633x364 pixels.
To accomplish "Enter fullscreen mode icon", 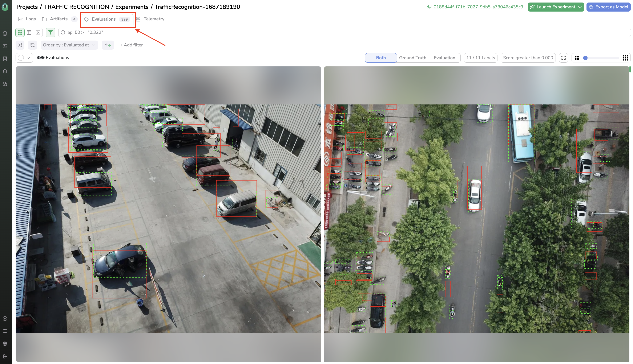I will click(563, 58).
